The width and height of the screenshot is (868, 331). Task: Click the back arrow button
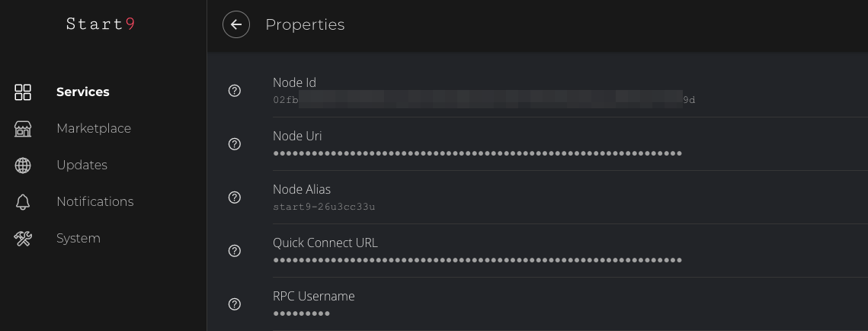coord(236,24)
